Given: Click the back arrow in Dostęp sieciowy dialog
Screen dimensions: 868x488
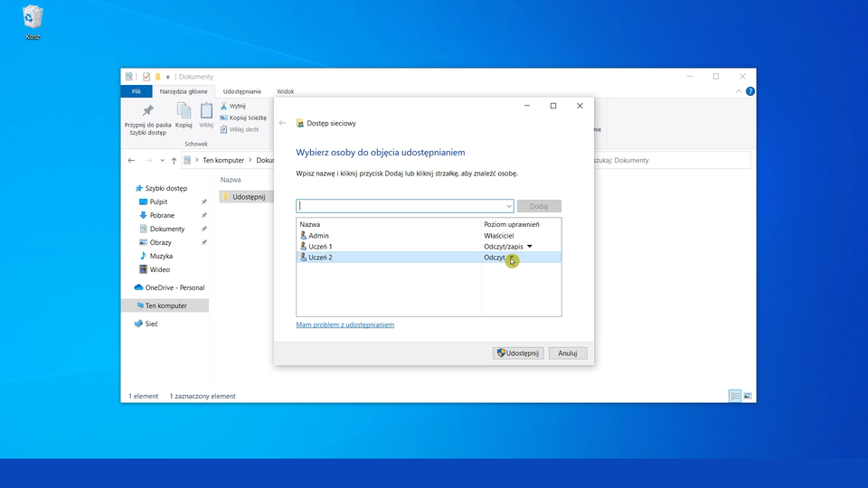Looking at the screenshot, I should point(283,123).
